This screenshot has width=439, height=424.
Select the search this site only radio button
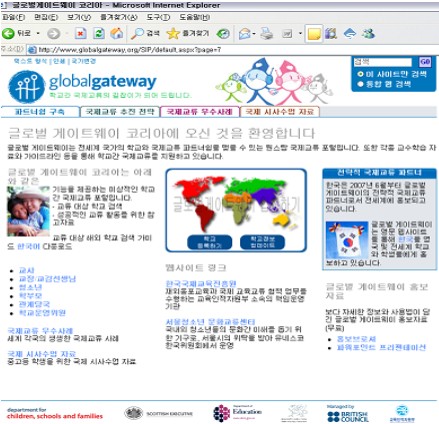pyautogui.click(x=360, y=74)
